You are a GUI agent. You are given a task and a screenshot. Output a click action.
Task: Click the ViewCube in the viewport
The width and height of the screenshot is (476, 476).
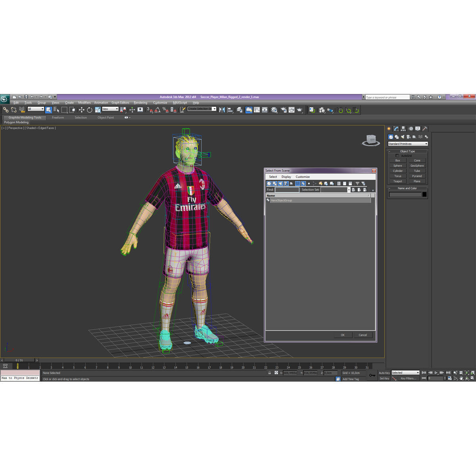click(371, 140)
